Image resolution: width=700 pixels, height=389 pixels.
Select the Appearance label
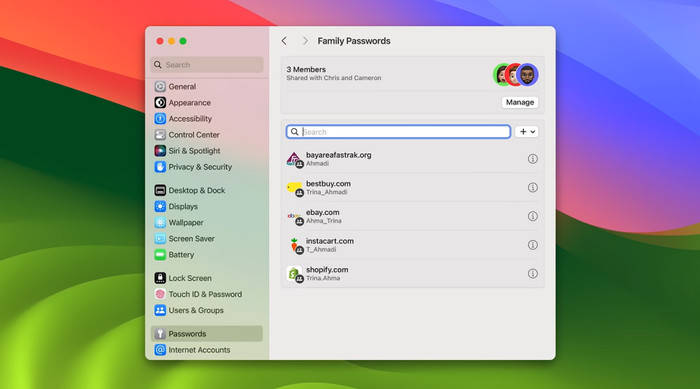[x=189, y=103]
